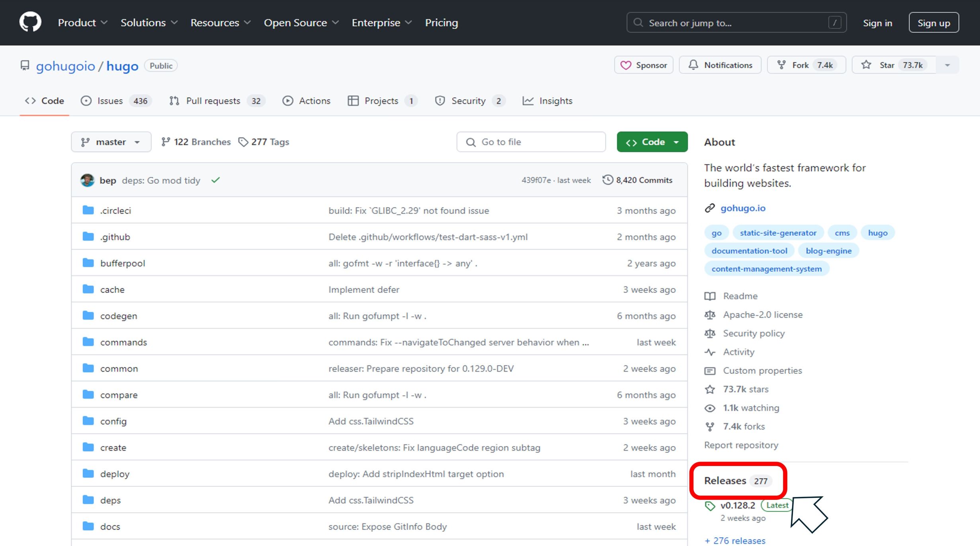Open the + 276 releases link
This screenshot has height=546, width=980.
pos(735,540)
